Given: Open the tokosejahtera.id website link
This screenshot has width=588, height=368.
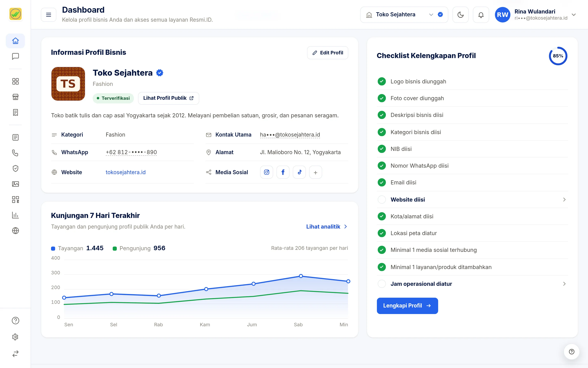Looking at the screenshot, I should pyautogui.click(x=126, y=172).
